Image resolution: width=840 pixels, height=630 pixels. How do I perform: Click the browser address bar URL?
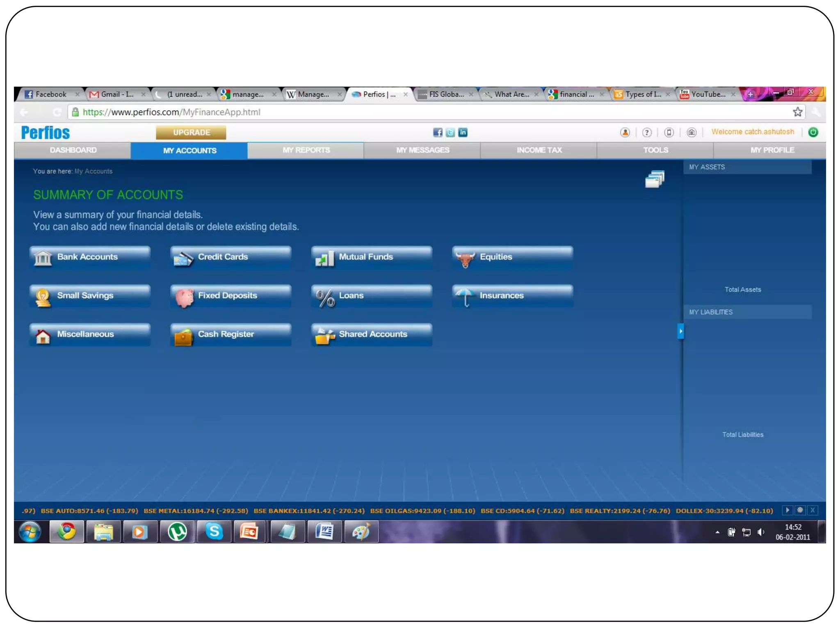tap(171, 112)
